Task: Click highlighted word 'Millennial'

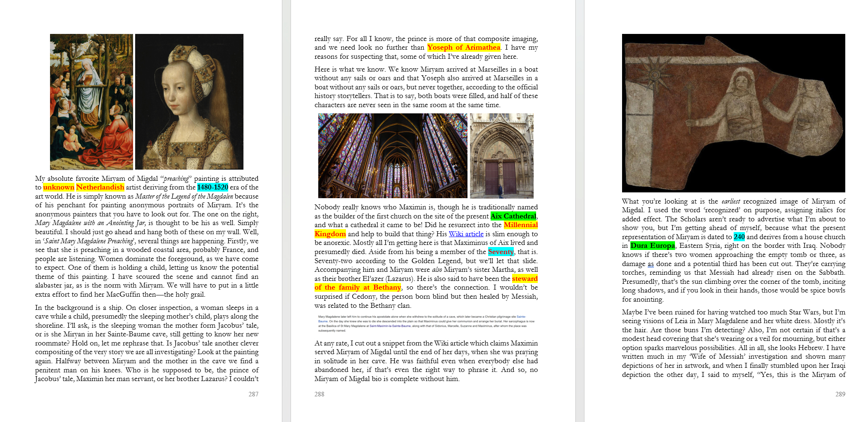Action: click(521, 225)
